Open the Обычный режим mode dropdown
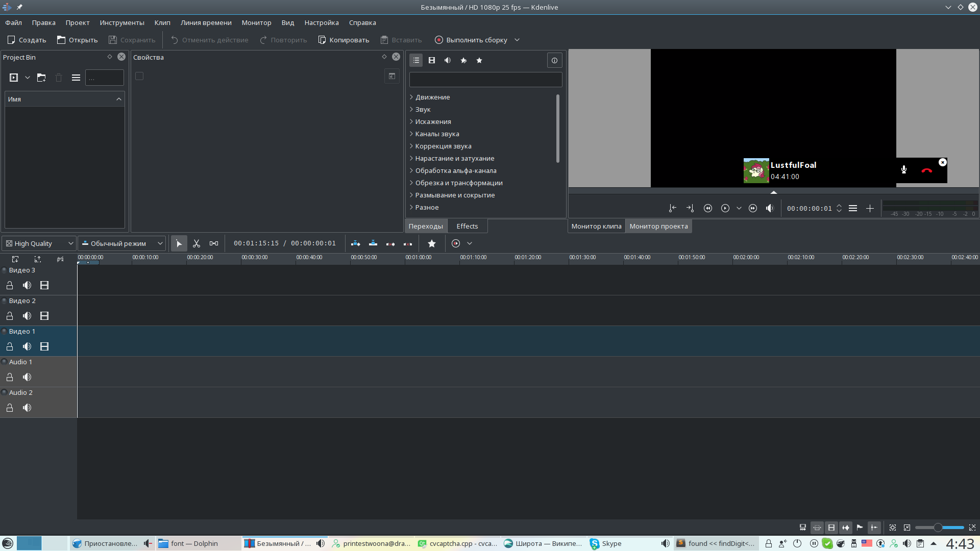Screen dimensions: 980x551 coord(122,243)
